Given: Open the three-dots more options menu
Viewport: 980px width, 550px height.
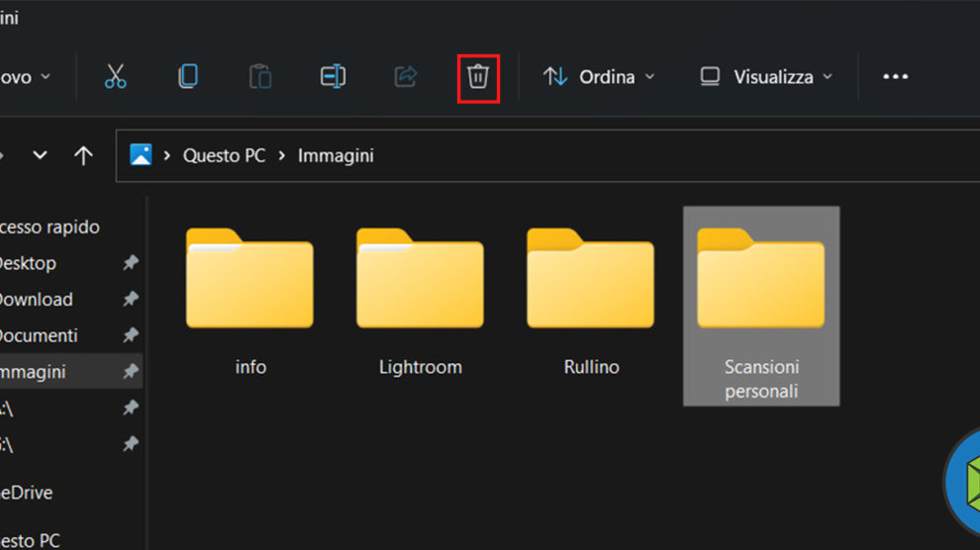Looking at the screenshot, I should pyautogui.click(x=895, y=77).
